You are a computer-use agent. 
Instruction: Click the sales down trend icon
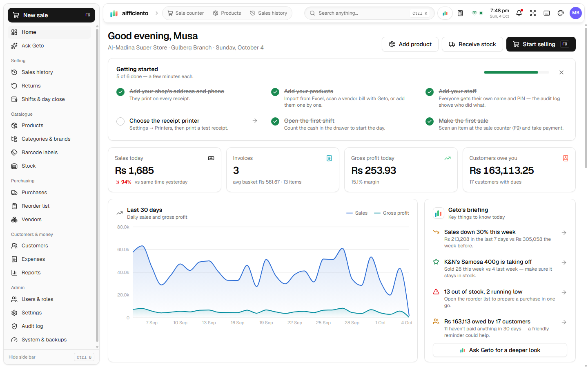tap(436, 232)
